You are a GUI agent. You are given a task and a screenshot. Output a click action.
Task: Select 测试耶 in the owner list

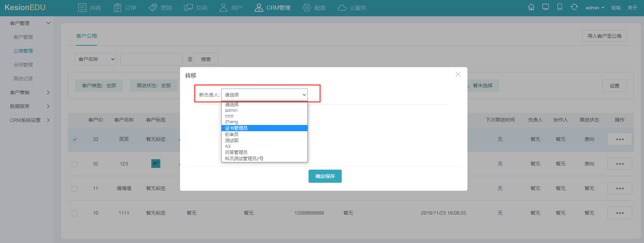coord(265,141)
